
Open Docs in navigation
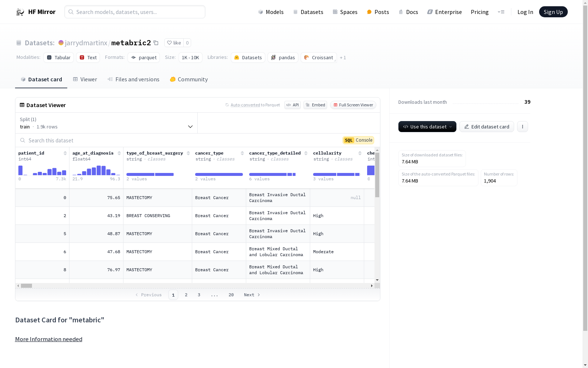coord(408,12)
